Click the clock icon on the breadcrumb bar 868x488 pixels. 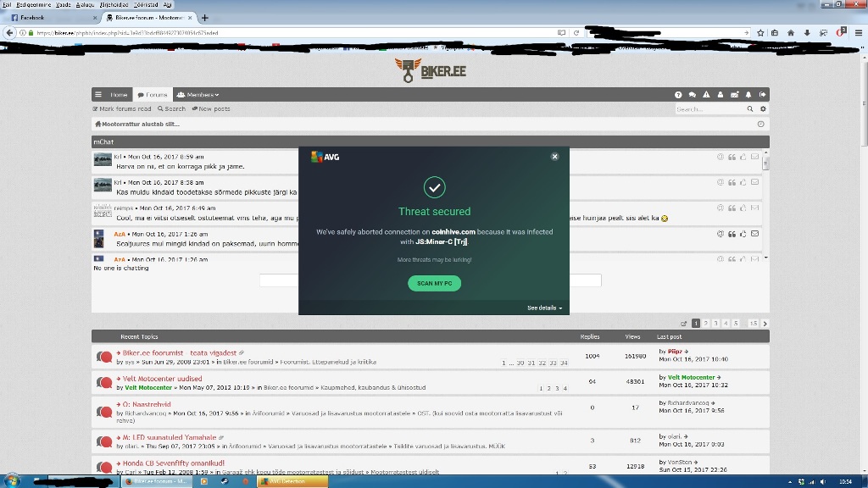pyautogui.click(x=760, y=124)
